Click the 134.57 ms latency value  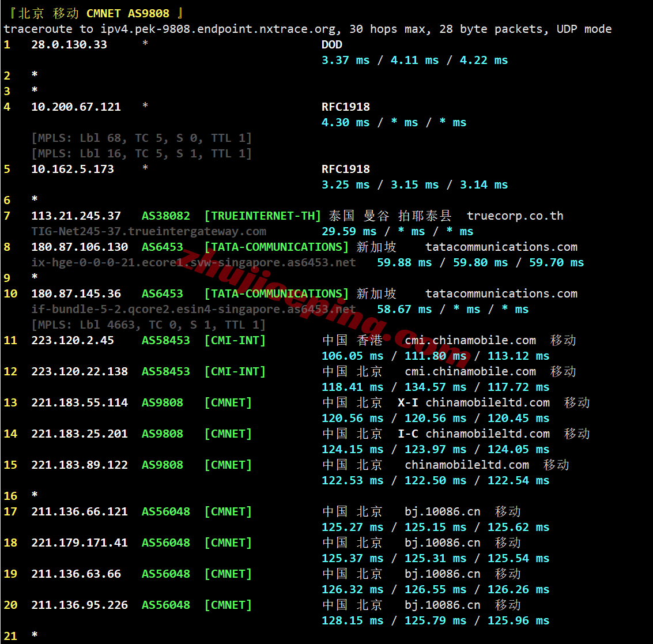pyautogui.click(x=436, y=387)
